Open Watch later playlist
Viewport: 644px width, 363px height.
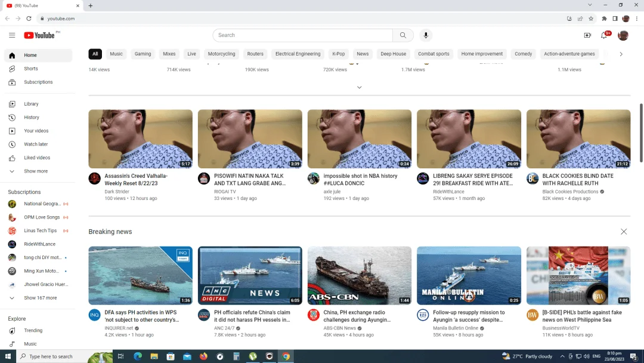pos(38,144)
